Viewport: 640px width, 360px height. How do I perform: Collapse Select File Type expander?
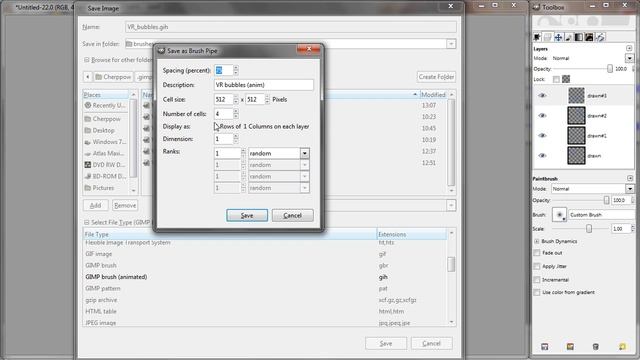click(x=87, y=222)
